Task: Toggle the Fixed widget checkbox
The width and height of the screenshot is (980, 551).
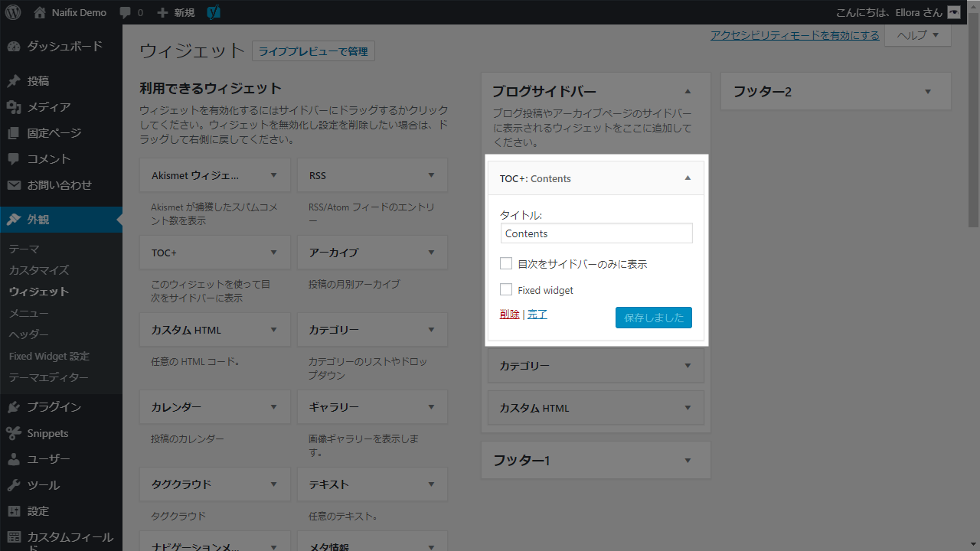Action: pos(506,289)
